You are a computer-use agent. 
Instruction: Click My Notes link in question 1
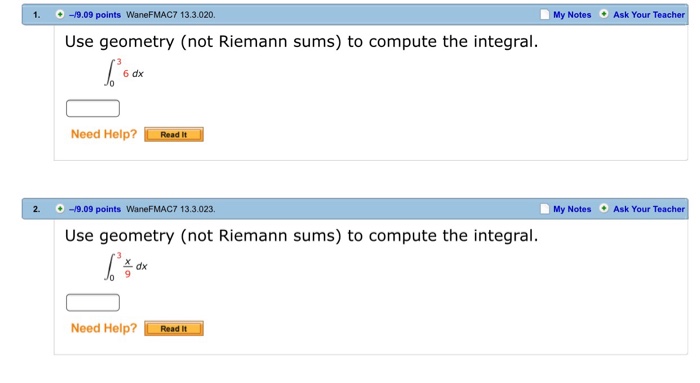pyautogui.click(x=572, y=15)
